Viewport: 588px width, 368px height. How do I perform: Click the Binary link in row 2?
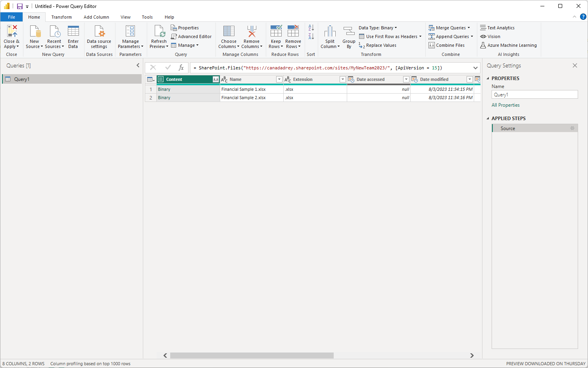coord(164,98)
